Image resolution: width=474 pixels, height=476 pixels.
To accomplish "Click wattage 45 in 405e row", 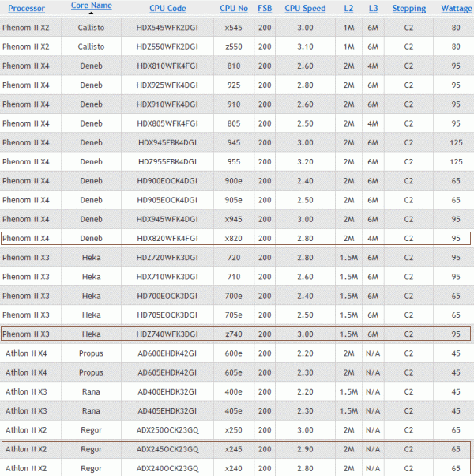I will (x=456, y=410).
